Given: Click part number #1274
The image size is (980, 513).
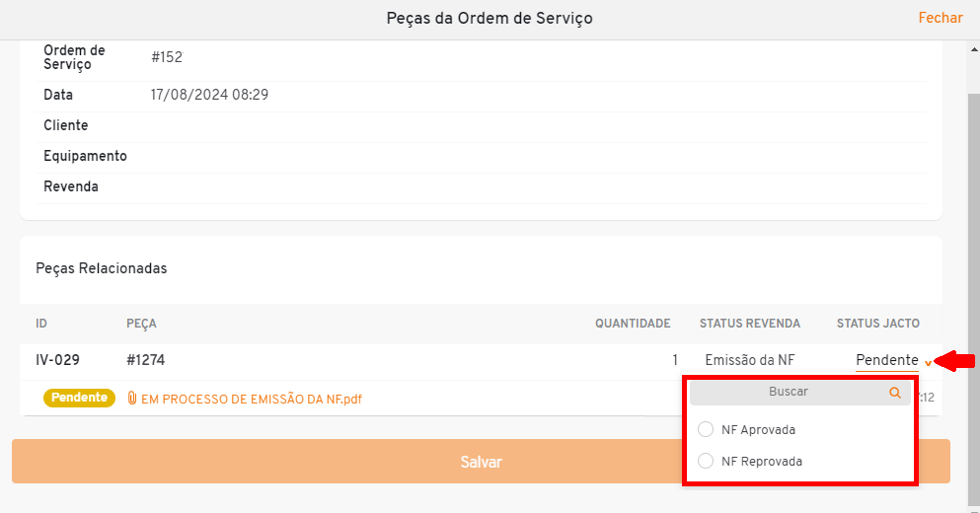Looking at the screenshot, I should (146, 360).
